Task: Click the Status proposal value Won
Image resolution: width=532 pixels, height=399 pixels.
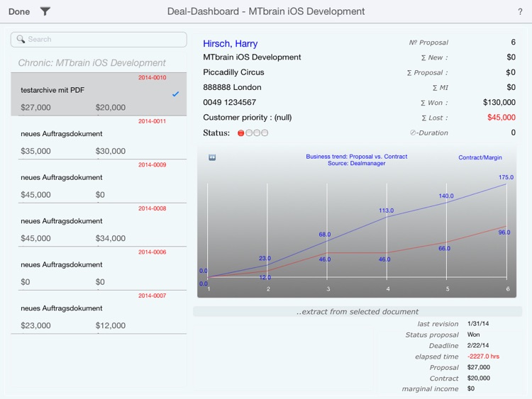Action: pos(473,335)
